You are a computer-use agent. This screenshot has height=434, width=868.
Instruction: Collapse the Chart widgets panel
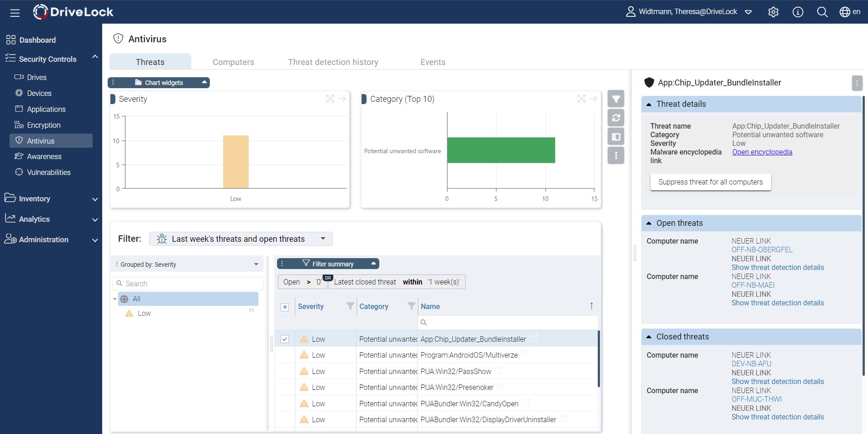204,82
